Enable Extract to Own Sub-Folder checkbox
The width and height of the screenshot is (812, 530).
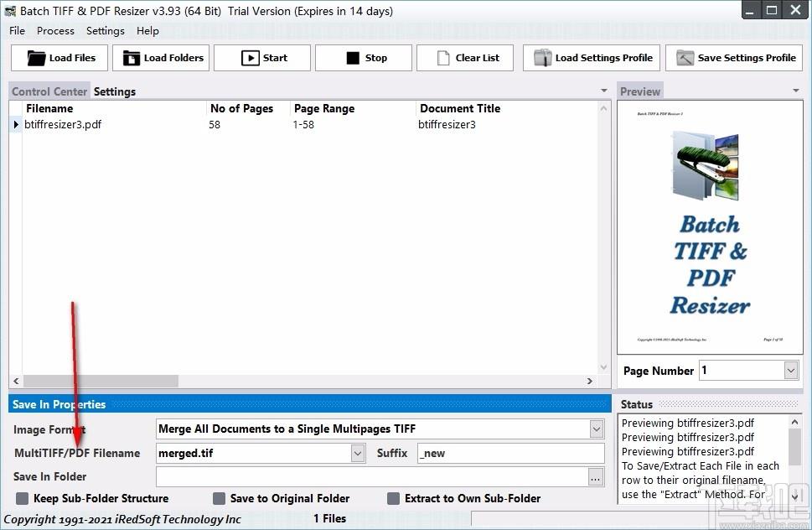394,498
